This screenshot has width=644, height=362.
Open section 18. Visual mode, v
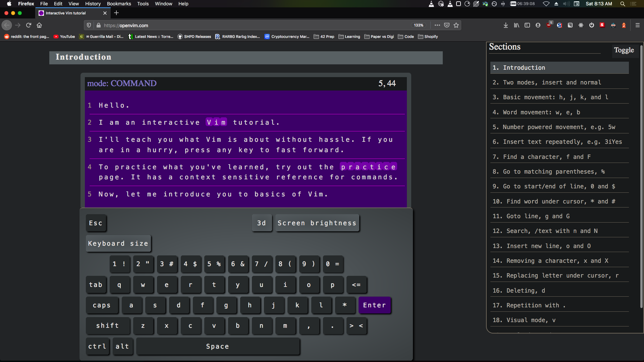pyautogui.click(x=559, y=320)
